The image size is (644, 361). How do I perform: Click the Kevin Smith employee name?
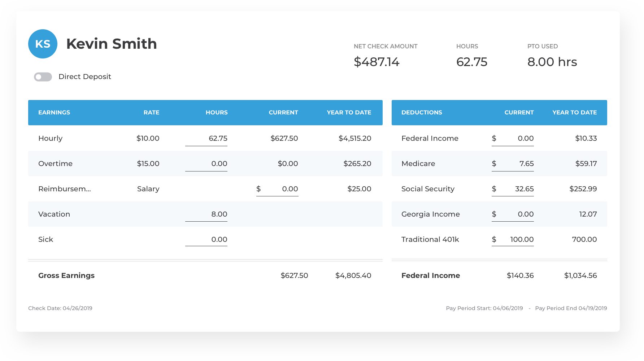click(112, 44)
